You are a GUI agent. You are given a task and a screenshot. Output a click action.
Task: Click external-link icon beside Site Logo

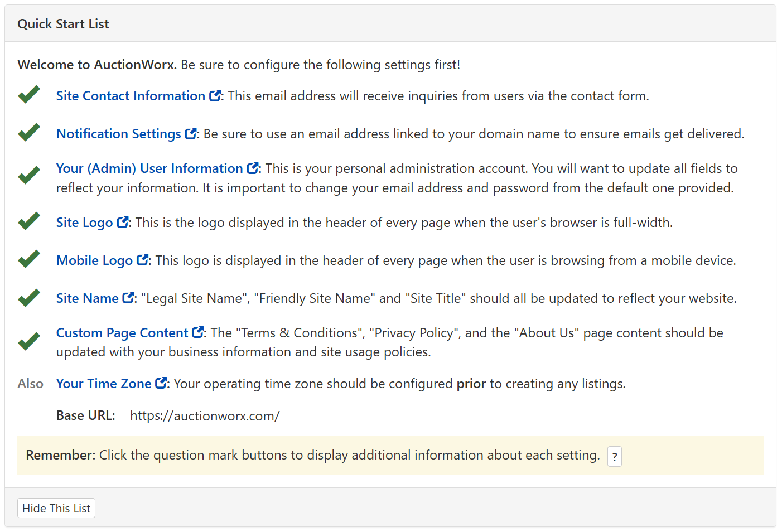tap(123, 223)
